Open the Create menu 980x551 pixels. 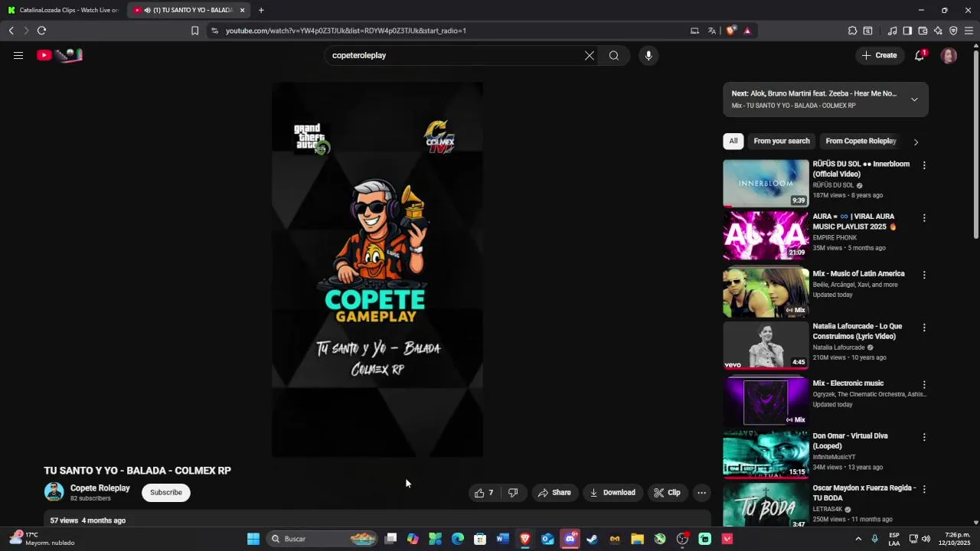tap(879, 55)
